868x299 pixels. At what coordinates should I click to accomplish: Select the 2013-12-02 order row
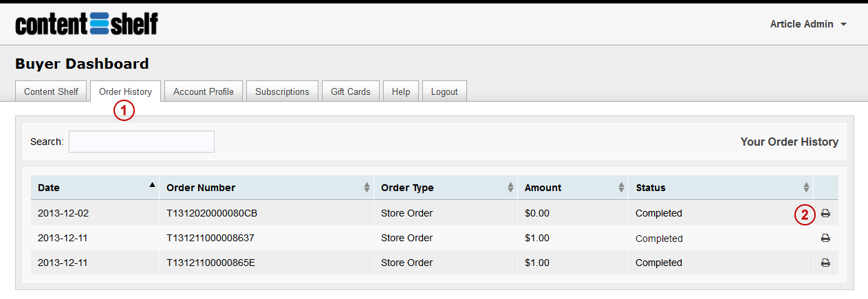pos(63,214)
